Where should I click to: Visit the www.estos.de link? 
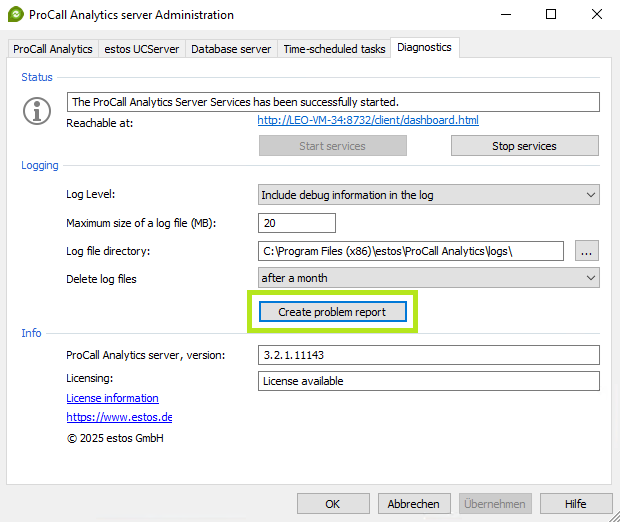(119, 417)
